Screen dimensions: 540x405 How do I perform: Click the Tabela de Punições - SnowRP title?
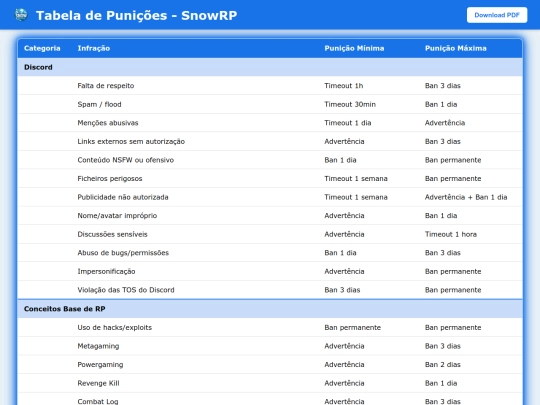pyautogui.click(x=136, y=15)
